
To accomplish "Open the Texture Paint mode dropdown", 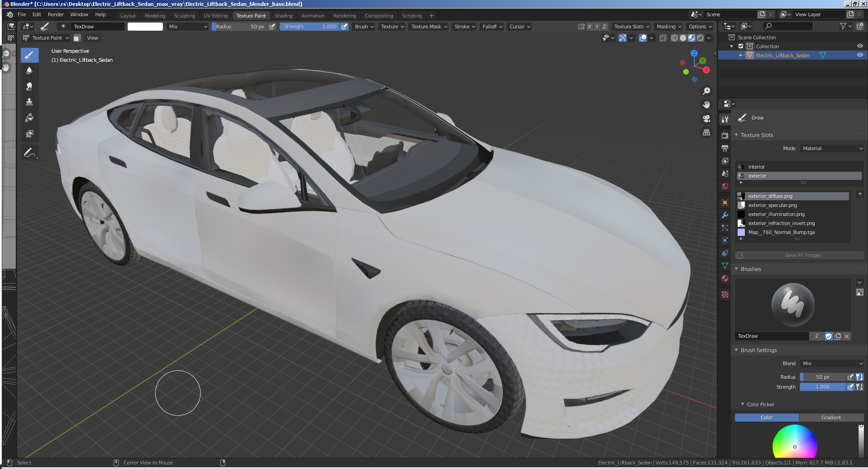I will click(46, 38).
